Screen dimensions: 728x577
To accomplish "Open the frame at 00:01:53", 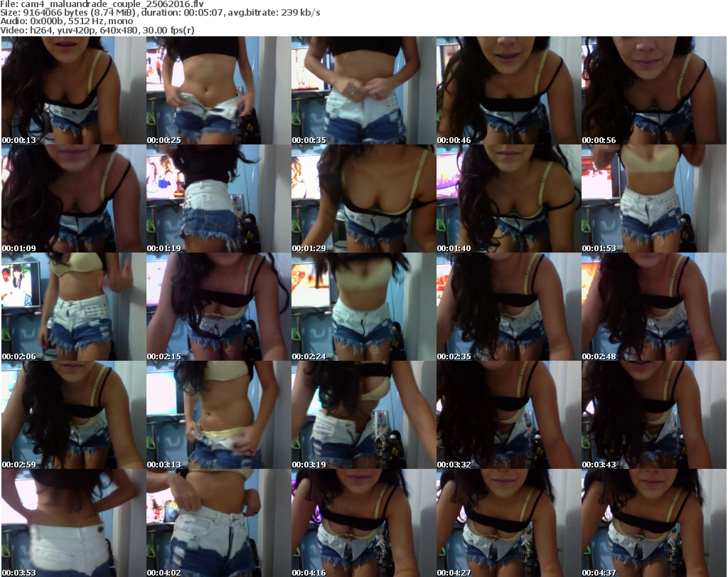I will click(x=654, y=198).
